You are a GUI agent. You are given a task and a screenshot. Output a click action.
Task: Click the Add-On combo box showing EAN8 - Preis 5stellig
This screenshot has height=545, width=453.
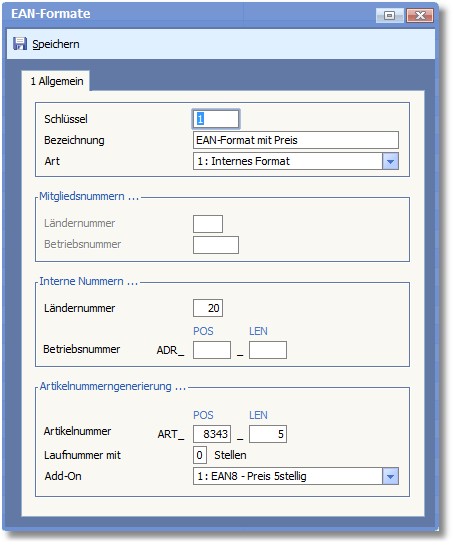pos(296,476)
